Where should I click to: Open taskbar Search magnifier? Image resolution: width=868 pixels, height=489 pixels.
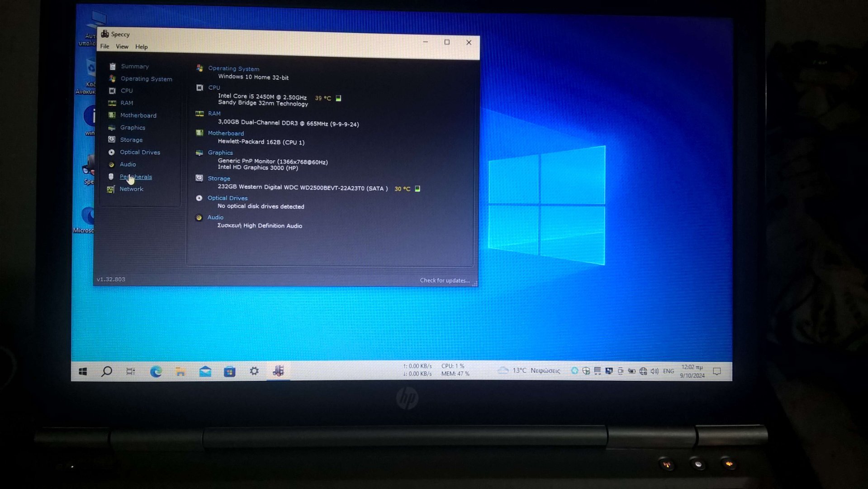[x=107, y=371]
